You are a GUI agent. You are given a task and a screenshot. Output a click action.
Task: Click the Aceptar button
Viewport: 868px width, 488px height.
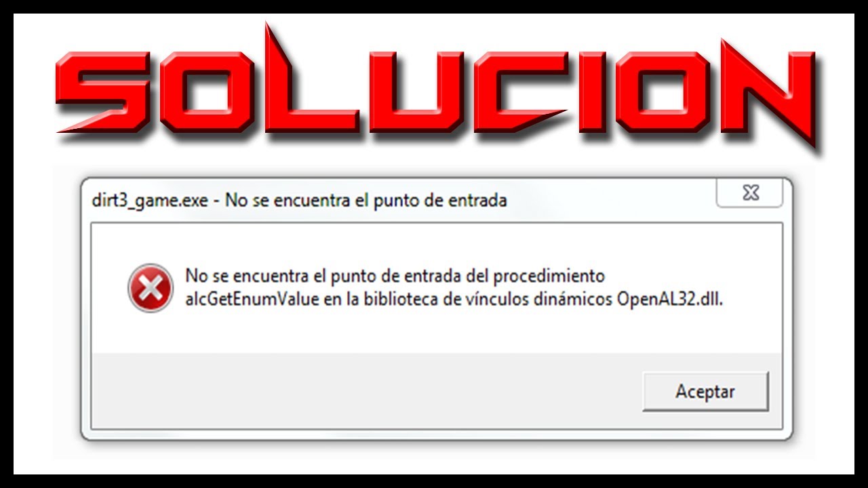[x=705, y=391]
